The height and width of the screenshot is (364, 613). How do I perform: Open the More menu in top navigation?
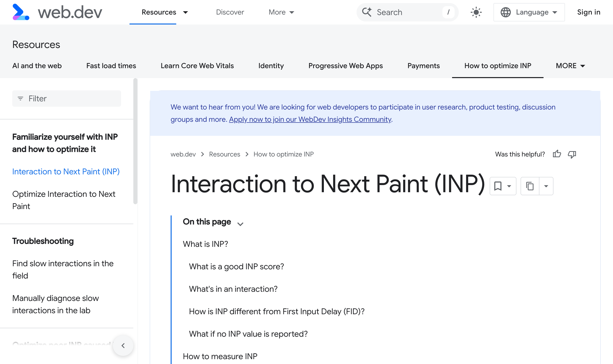click(281, 12)
